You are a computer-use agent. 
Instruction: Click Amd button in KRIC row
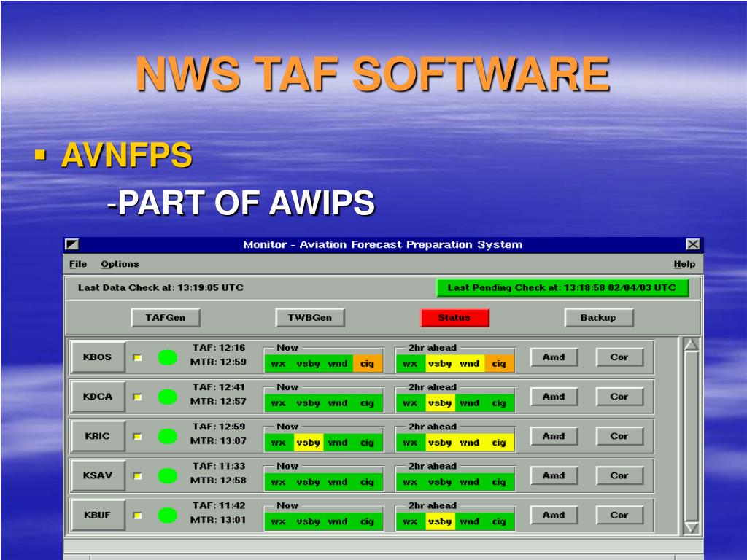[554, 436]
